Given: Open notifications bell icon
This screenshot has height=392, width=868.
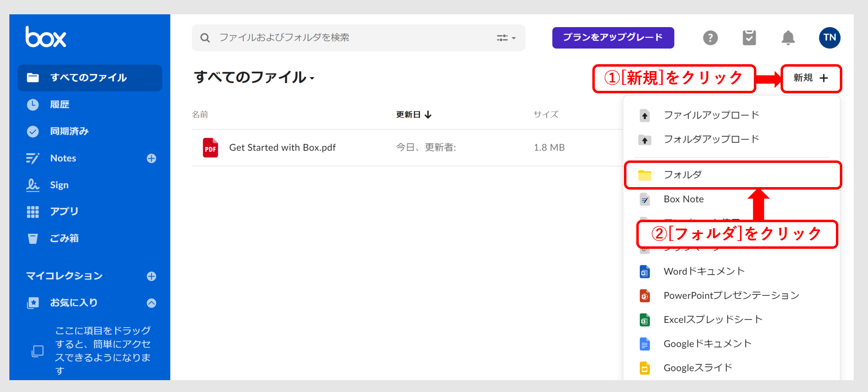Looking at the screenshot, I should pyautogui.click(x=788, y=38).
